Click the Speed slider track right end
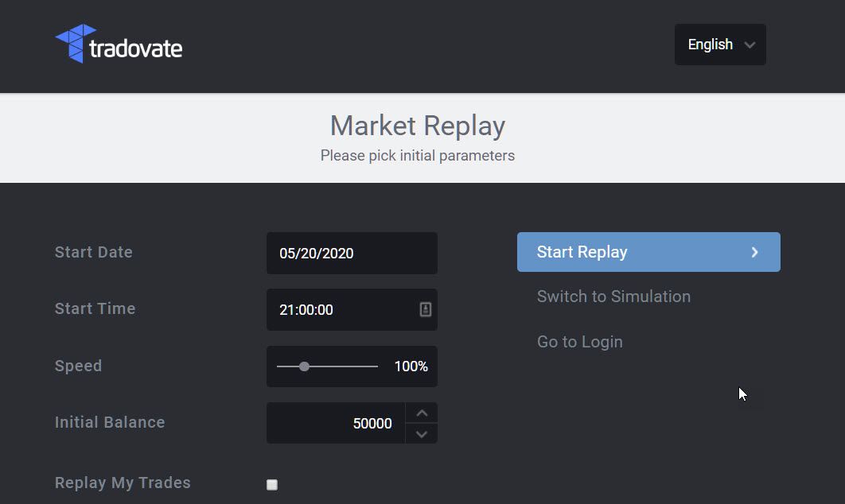Screen dimensions: 845x504 click(x=375, y=366)
